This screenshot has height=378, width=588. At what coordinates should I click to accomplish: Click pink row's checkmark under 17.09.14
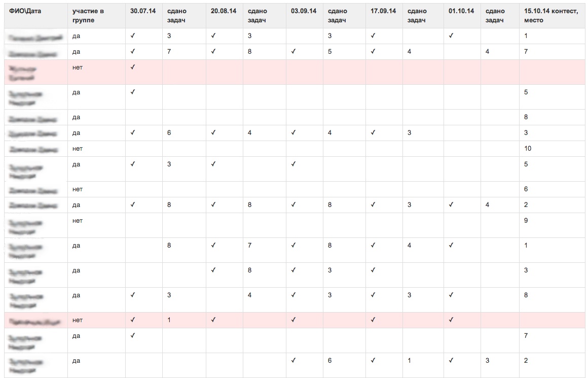(373, 320)
